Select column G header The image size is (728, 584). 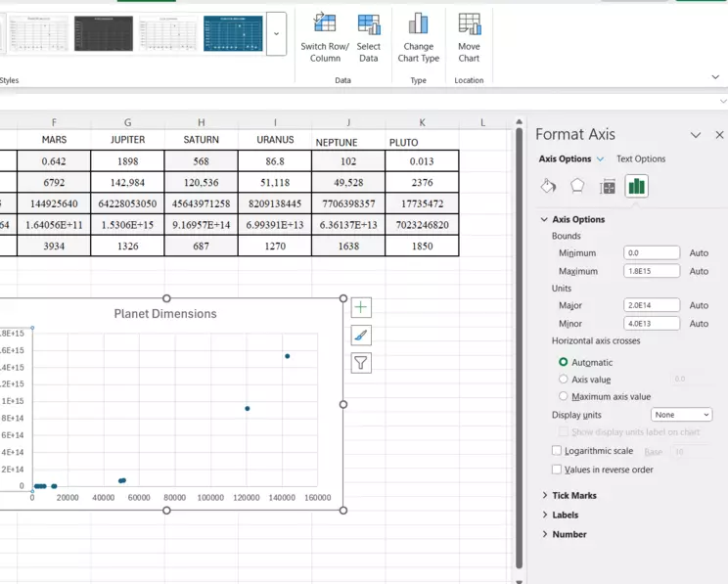click(x=127, y=122)
